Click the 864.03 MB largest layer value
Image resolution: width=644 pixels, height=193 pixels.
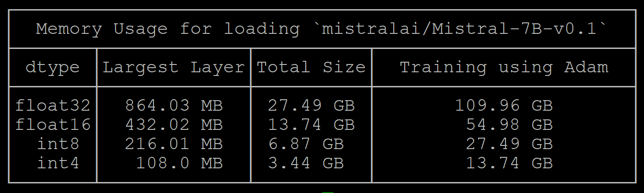[x=174, y=106]
